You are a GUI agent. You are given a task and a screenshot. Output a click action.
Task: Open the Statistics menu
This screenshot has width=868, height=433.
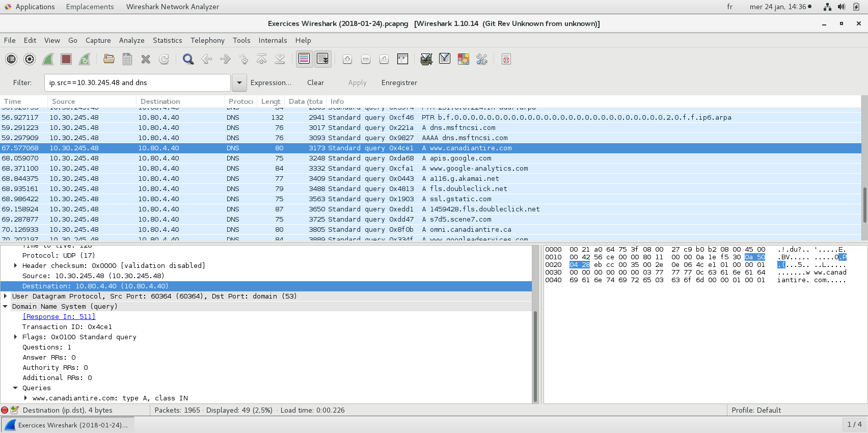168,40
